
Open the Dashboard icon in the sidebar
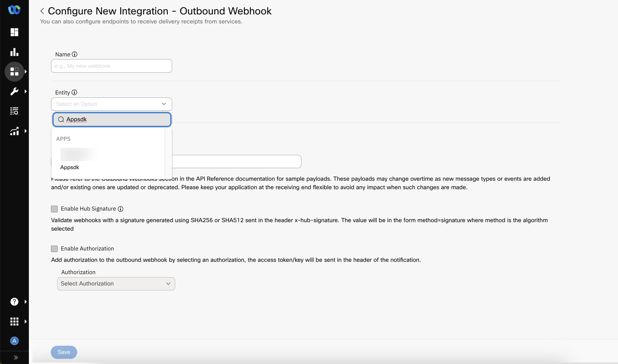(x=14, y=32)
